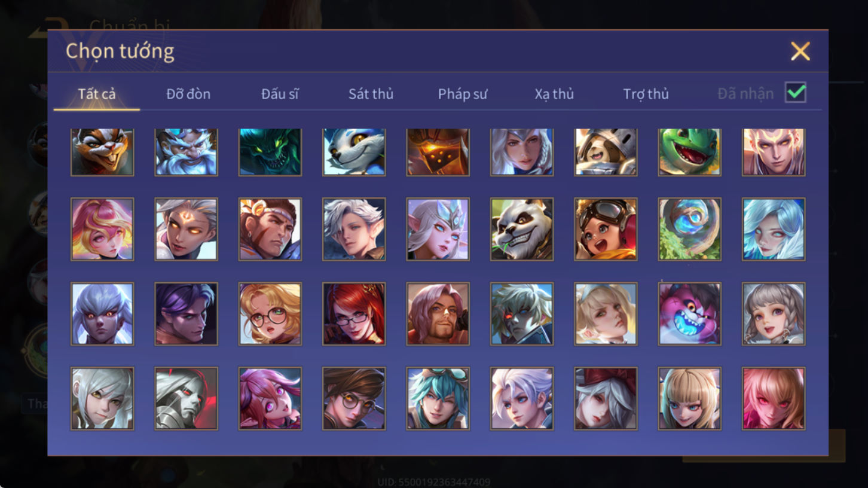Select the golden armored helmet hero
868x488 pixels.
pyautogui.click(x=438, y=152)
